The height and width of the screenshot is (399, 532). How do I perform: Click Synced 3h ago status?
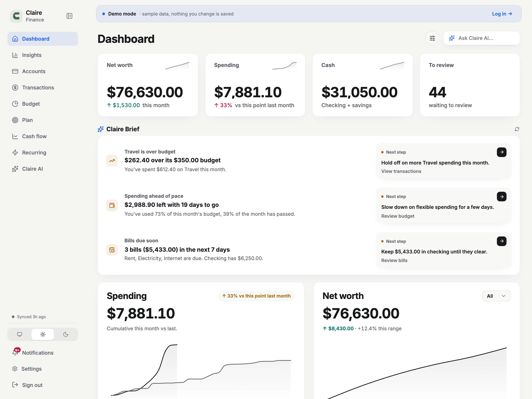29,317
